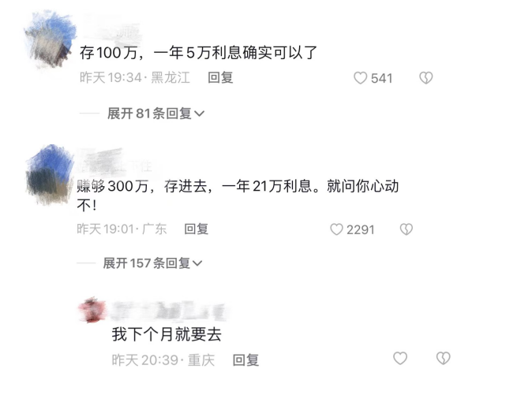Like the 广东 comment with 2291 likes
This screenshot has height=395, width=532.
336,229
